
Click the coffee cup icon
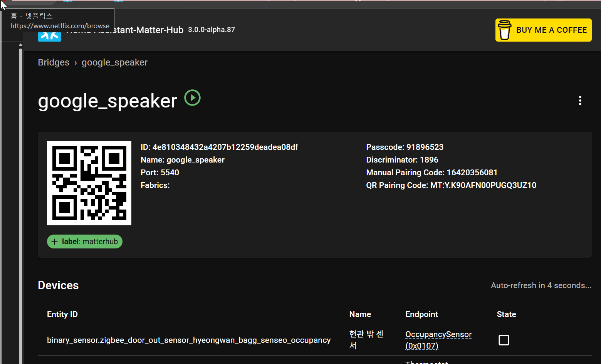(504, 30)
